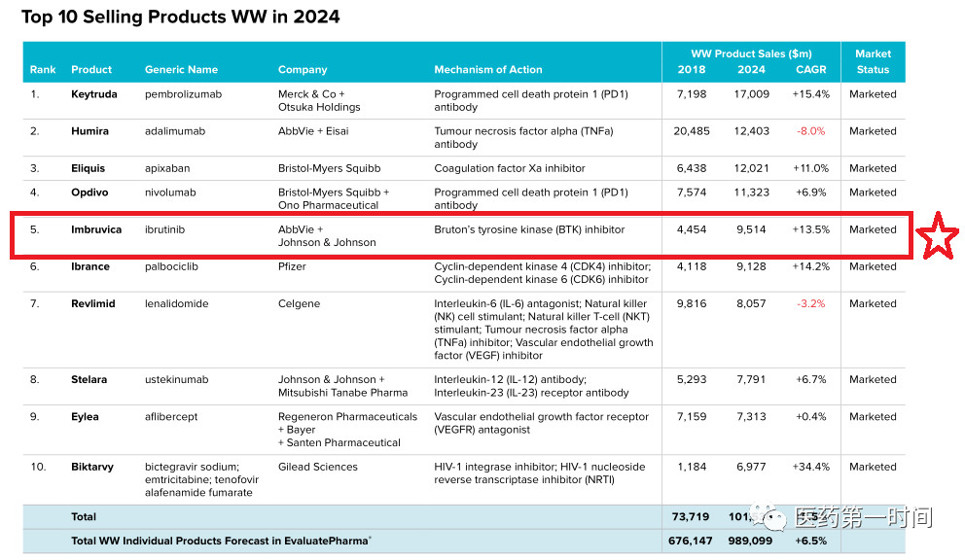Screen dimensions: 965x560
Task: Click Eliquis's 2024 sales value 12,021
Action: point(751,168)
